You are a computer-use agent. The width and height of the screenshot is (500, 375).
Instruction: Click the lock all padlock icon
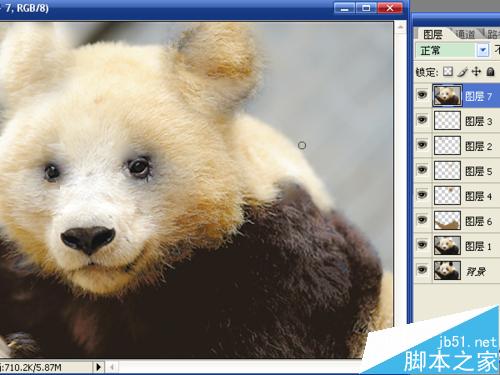(490, 71)
